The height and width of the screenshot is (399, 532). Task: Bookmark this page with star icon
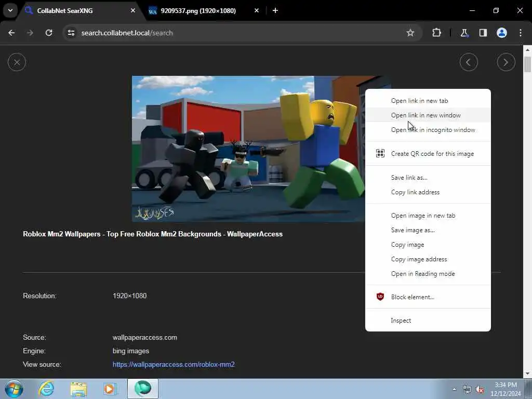click(x=410, y=33)
